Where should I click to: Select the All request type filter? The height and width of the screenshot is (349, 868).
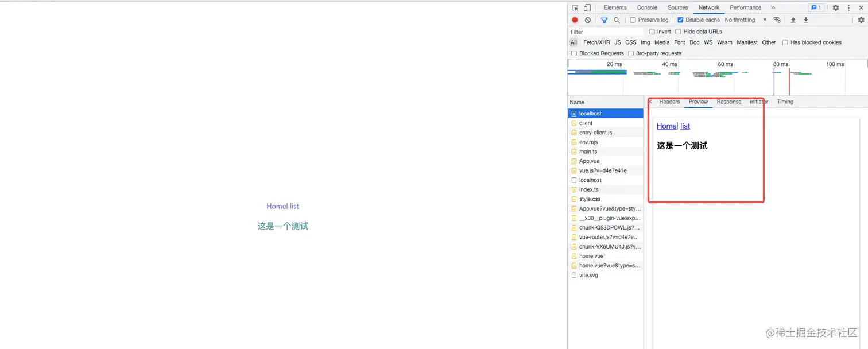(x=573, y=42)
